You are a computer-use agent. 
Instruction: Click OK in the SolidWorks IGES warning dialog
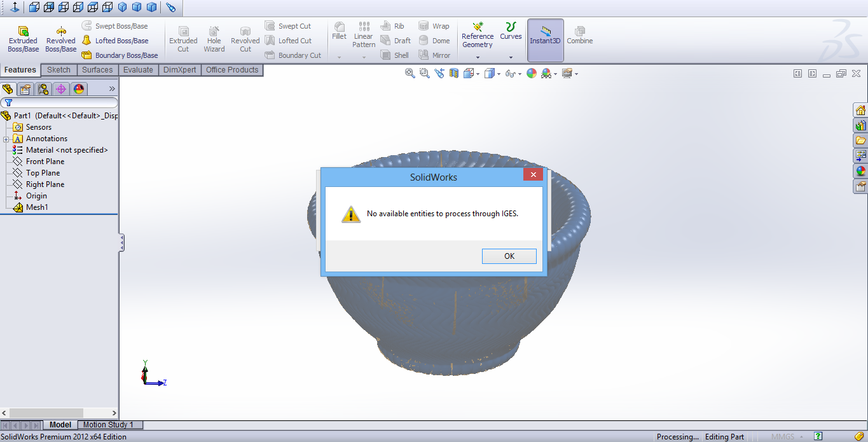pos(509,256)
